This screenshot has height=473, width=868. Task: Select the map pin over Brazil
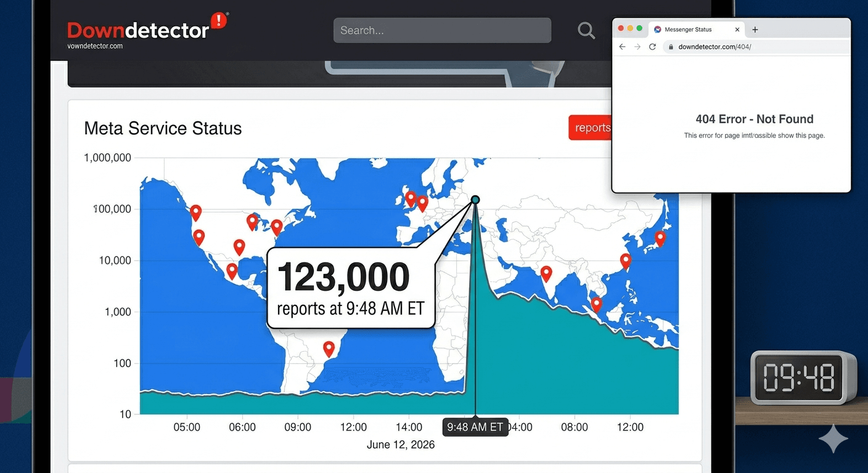[x=329, y=349]
